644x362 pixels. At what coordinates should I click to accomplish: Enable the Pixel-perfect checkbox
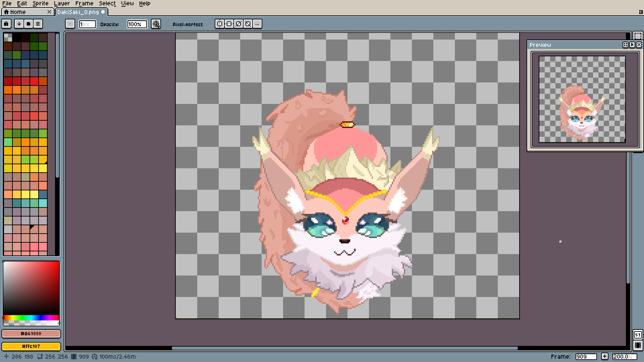click(168, 24)
